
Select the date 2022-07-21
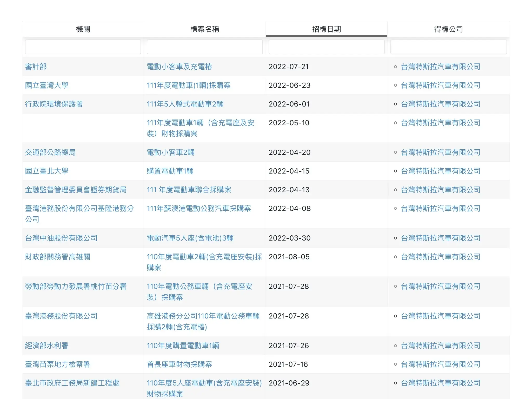(x=289, y=67)
